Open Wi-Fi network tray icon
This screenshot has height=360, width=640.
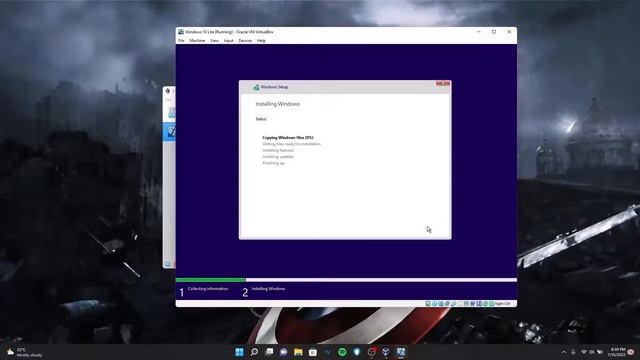pyautogui.click(x=584, y=352)
